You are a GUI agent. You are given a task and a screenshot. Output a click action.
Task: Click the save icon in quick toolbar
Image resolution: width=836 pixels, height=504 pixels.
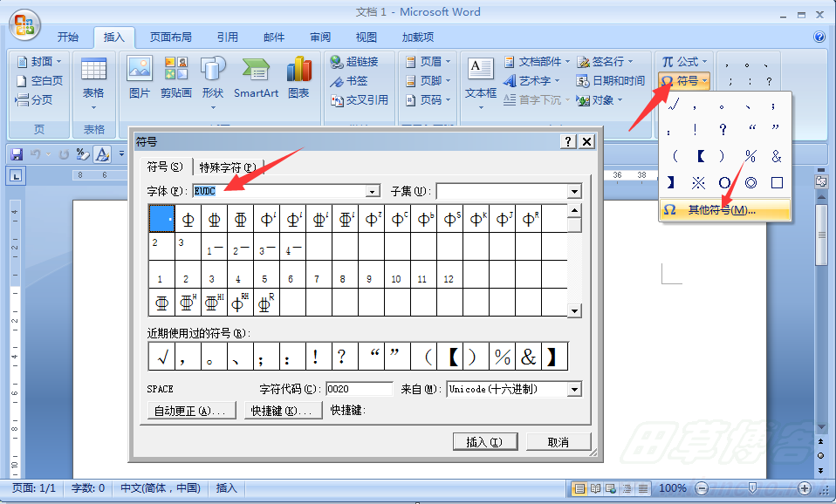pos(17,154)
